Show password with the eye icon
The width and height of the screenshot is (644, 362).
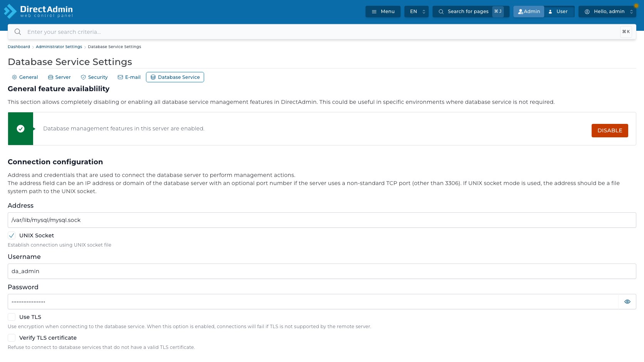click(x=627, y=302)
